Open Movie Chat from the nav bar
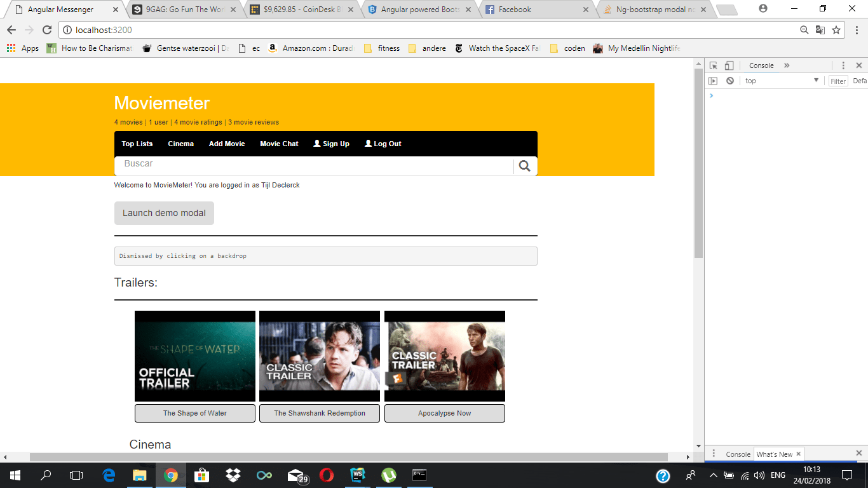Viewport: 868px width, 488px height. [x=279, y=144]
